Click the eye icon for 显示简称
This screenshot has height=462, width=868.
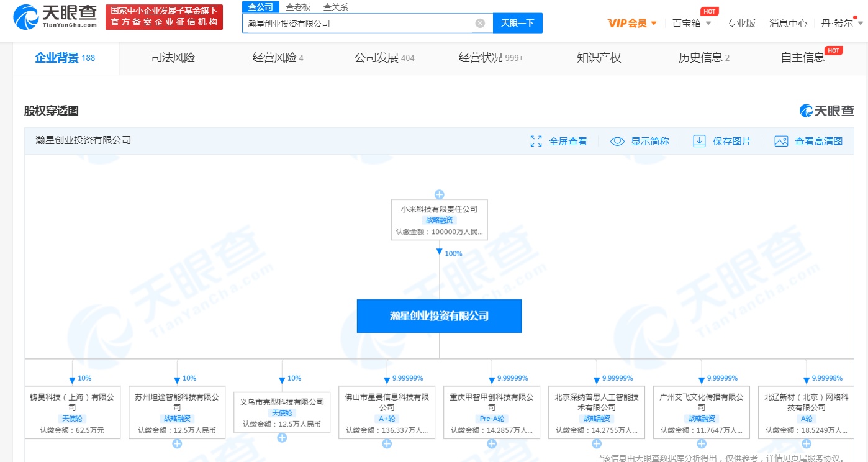point(617,141)
